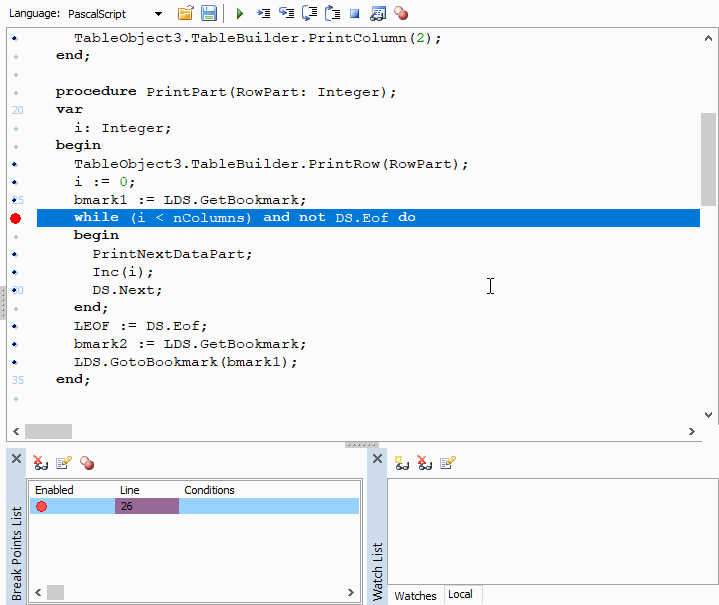This screenshot has width=719, height=605.
Task: Click the code editor horizontal scrollbar thumb
Action: point(48,431)
